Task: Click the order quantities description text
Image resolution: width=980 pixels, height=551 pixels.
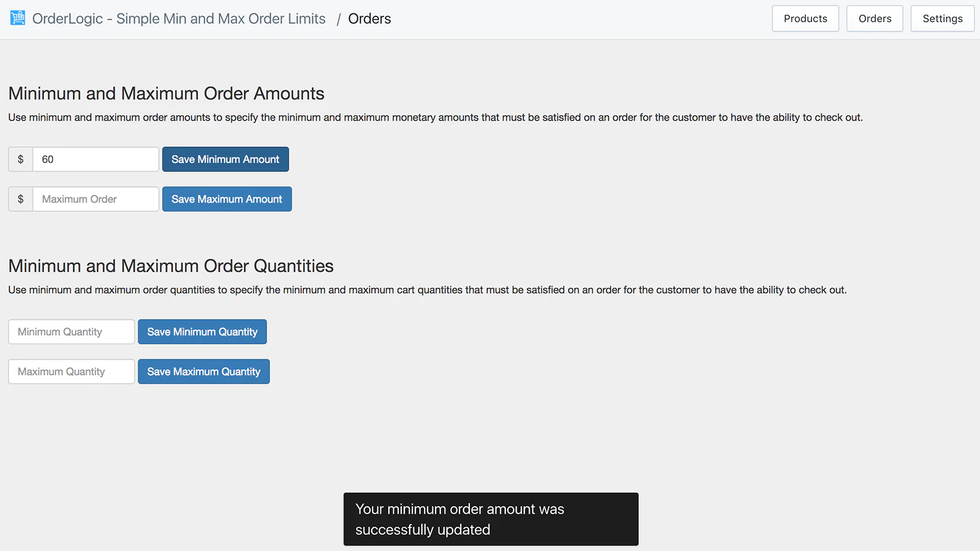Action: [x=427, y=290]
